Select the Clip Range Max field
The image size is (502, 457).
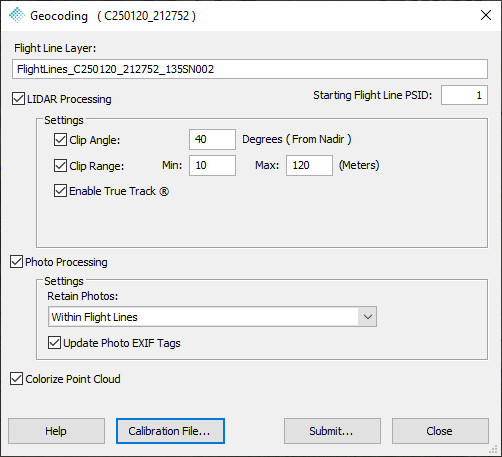pyautogui.click(x=309, y=165)
